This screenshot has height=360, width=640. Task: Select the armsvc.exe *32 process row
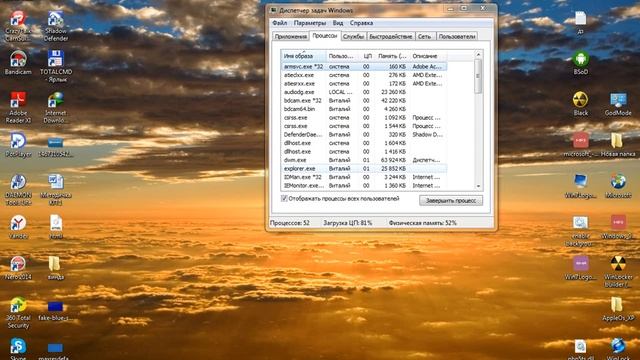364,67
